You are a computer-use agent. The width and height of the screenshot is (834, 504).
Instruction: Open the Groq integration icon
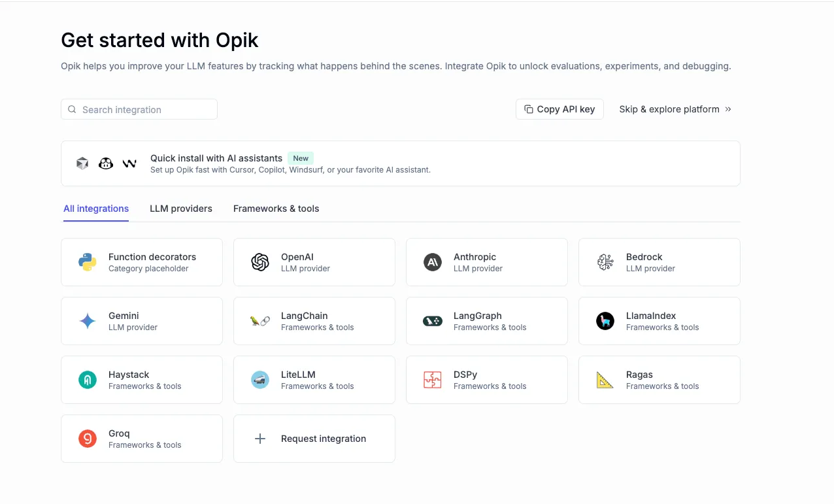coord(87,439)
